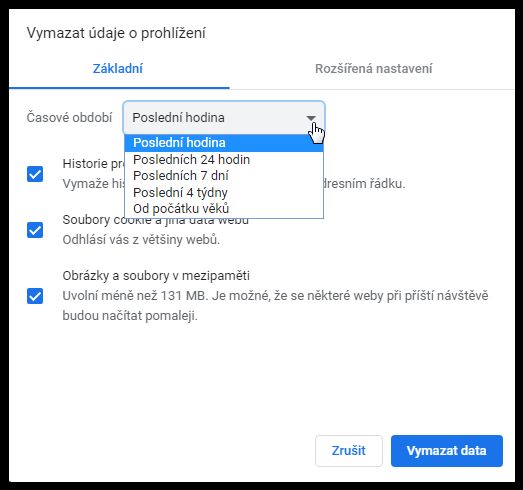Screen dimensions: 523x490
Task: Toggle the Soubory cookie checkbox
Action: (35, 230)
